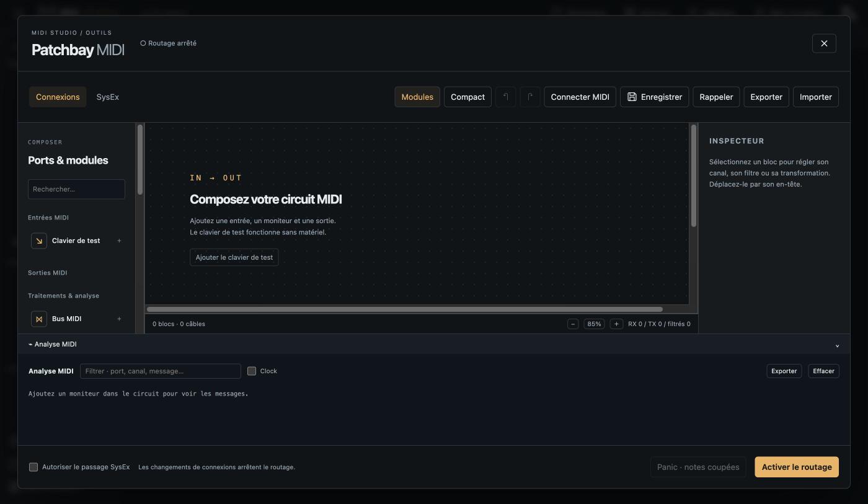The height and width of the screenshot is (504, 868).
Task: Activate routing with Activer le routage
Action: (797, 467)
